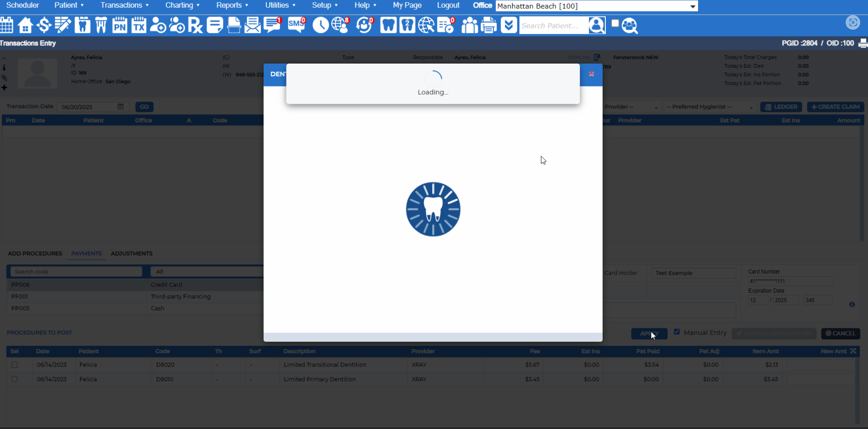The width and height of the screenshot is (868, 429).
Task: Check the Sel box for code D8010
Action: (14, 379)
